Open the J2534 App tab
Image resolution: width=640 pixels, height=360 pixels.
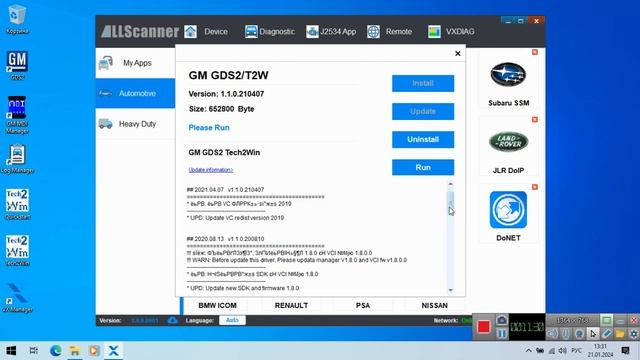pyautogui.click(x=338, y=31)
